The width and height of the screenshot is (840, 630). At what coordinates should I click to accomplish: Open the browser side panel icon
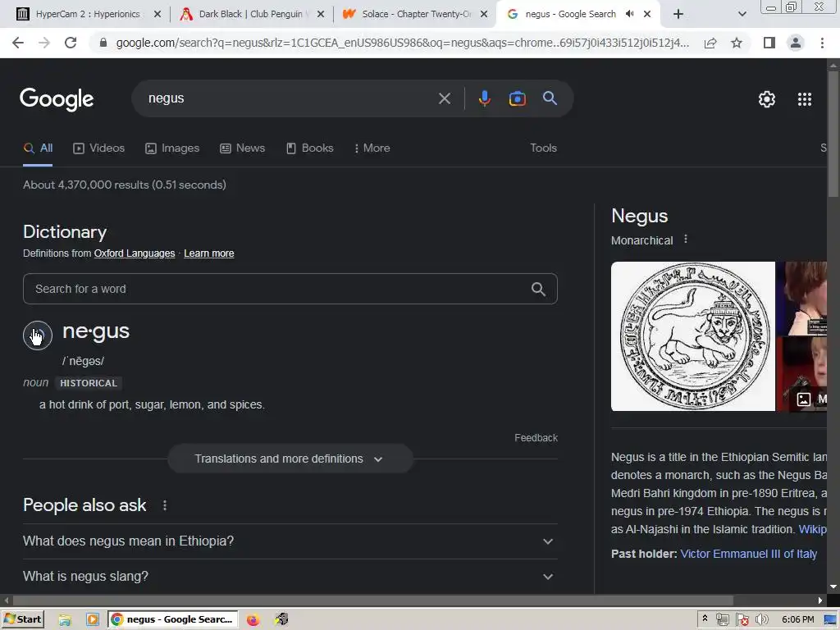pos(769,43)
